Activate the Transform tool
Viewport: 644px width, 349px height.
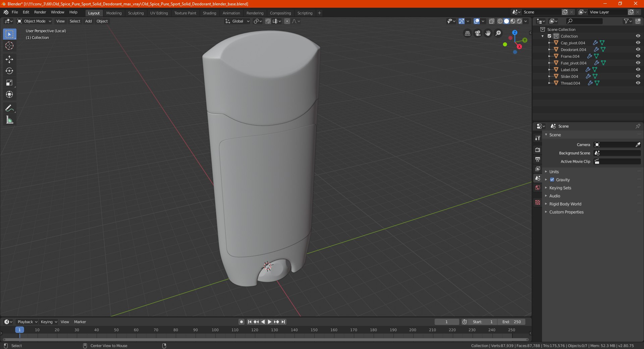(x=9, y=95)
